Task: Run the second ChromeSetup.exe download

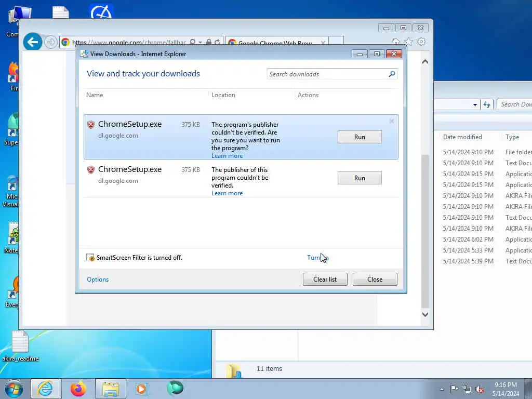Action: click(360, 178)
